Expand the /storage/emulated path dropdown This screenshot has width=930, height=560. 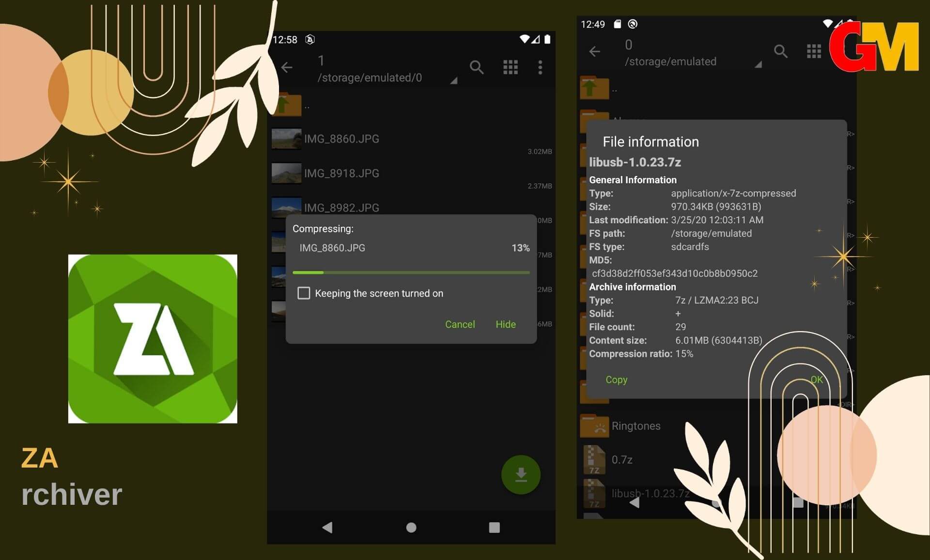click(x=759, y=64)
